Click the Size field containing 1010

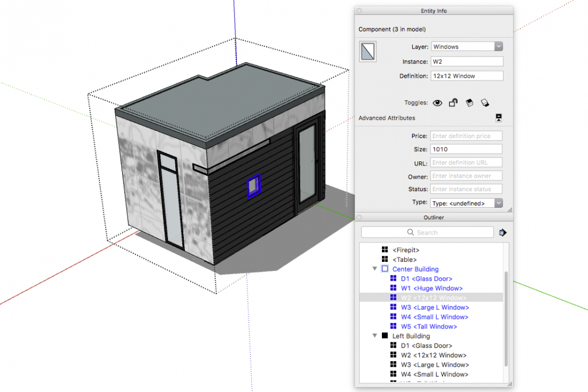pos(466,149)
